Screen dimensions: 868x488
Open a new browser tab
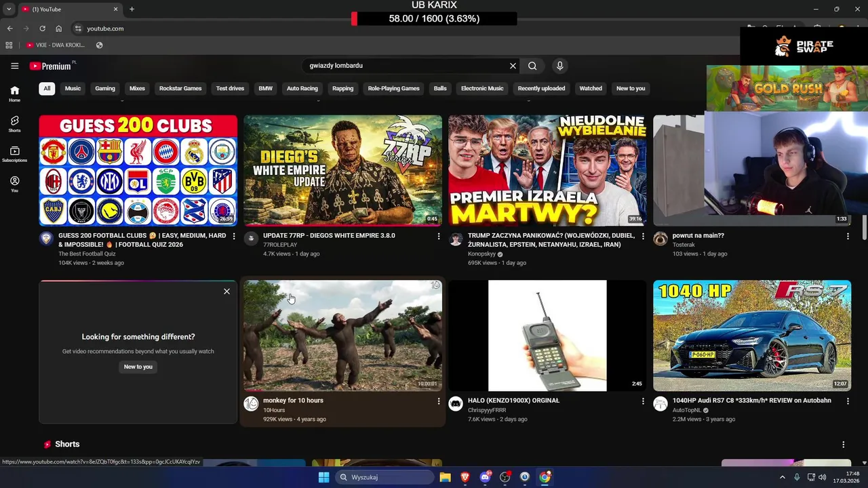132,9
